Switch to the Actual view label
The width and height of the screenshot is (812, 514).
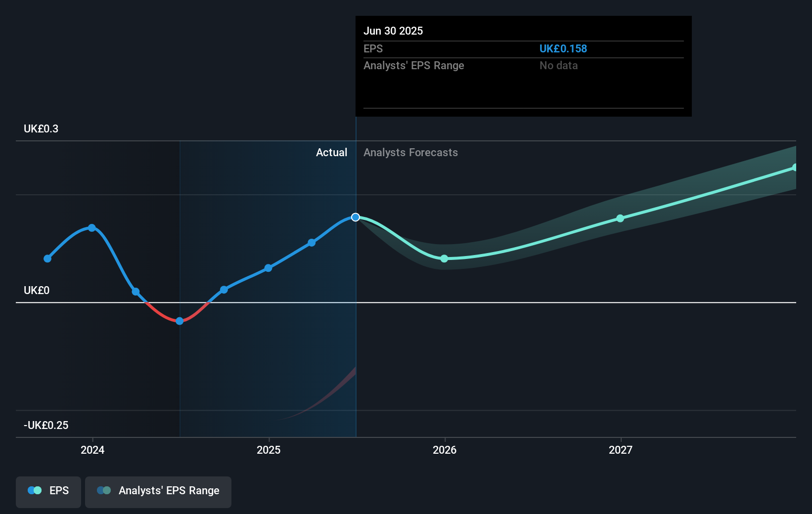(x=331, y=152)
